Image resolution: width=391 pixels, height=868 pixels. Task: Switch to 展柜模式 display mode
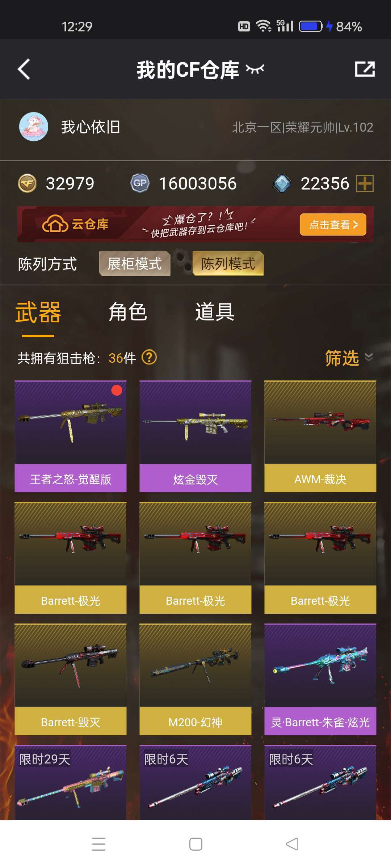tap(135, 264)
